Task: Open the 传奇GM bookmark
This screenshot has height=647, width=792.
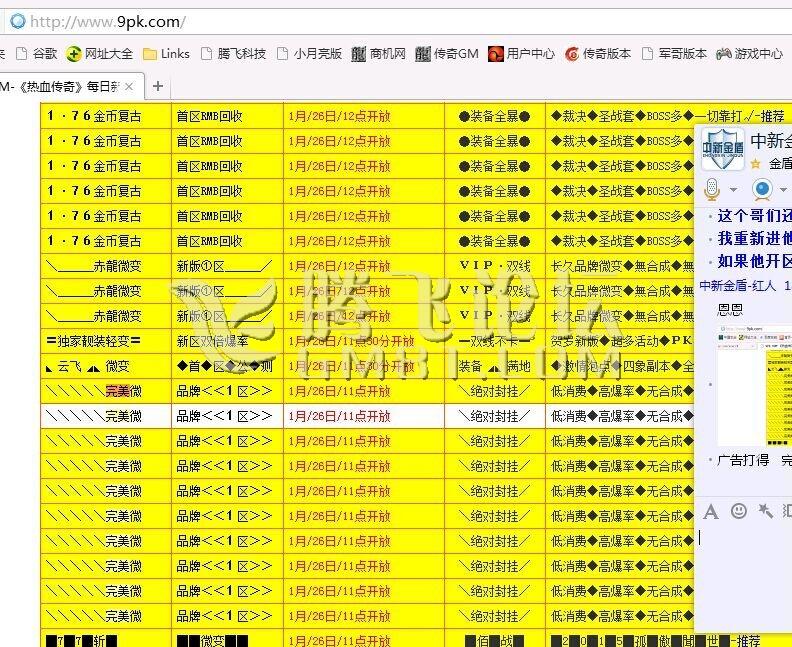Action: point(447,54)
